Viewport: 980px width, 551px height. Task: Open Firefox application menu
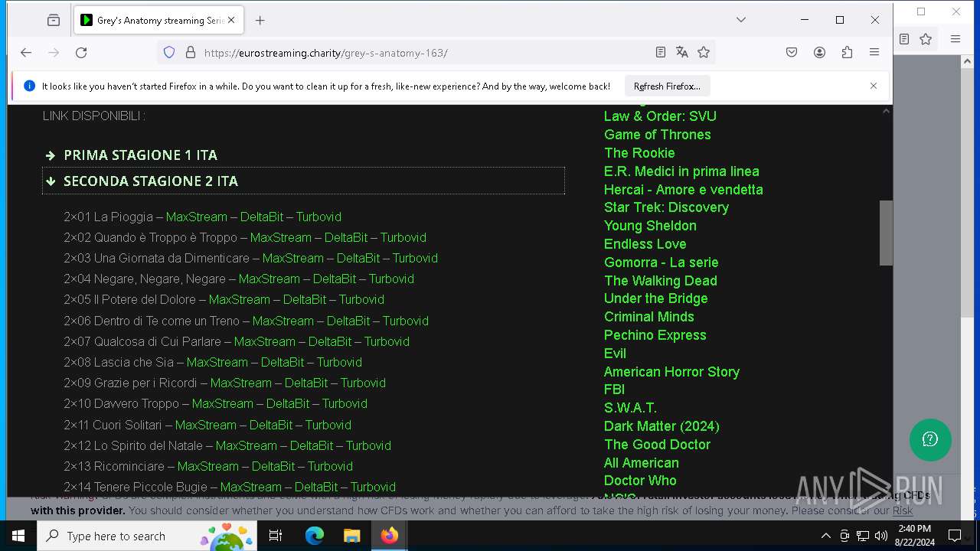pyautogui.click(x=874, y=53)
